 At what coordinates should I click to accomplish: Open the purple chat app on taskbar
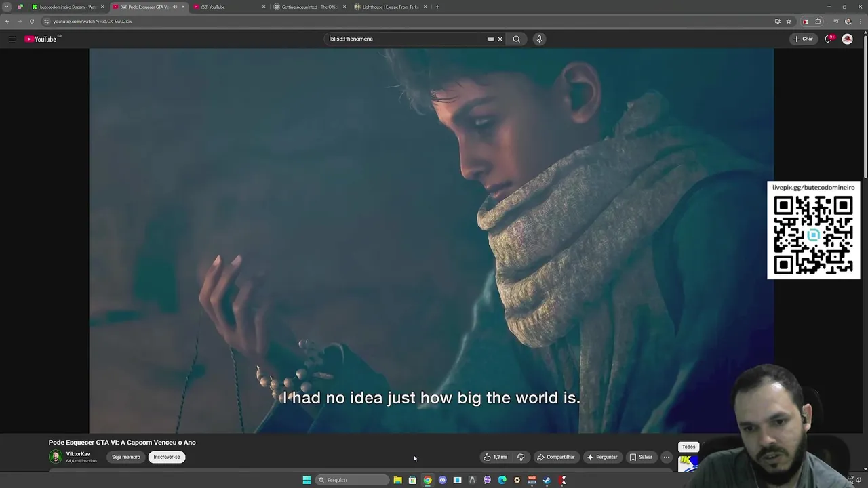coord(487,480)
